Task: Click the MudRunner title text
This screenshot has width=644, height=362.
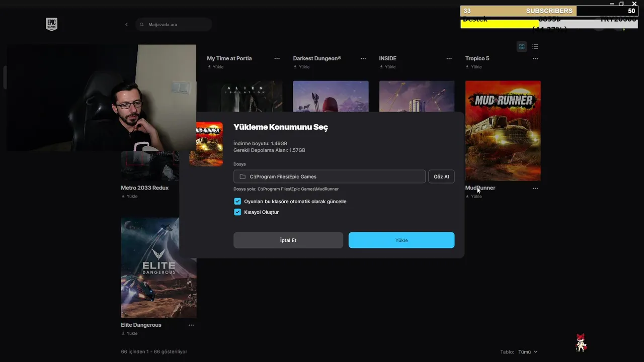Action: tap(480, 188)
